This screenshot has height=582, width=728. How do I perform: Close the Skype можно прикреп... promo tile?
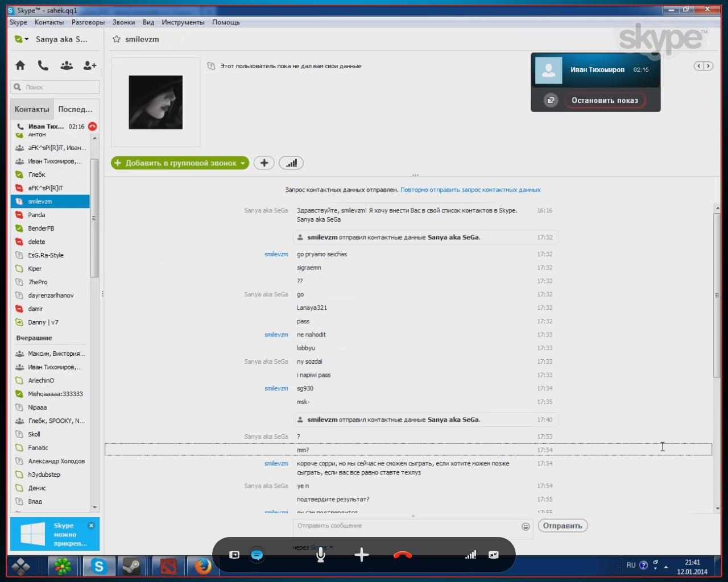(91, 526)
